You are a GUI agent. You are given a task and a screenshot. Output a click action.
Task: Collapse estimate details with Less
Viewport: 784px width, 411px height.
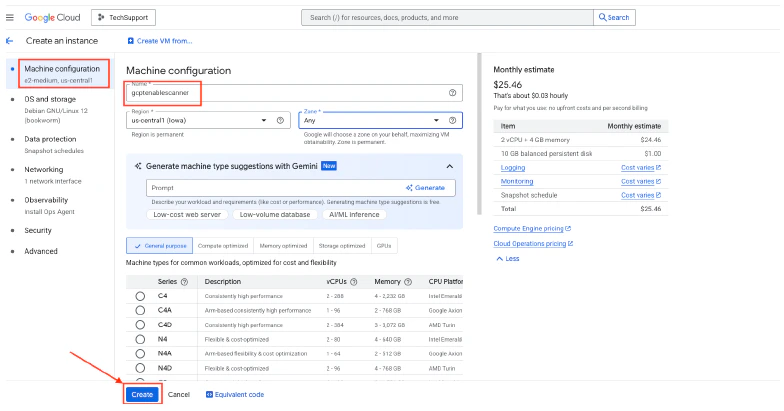point(508,258)
